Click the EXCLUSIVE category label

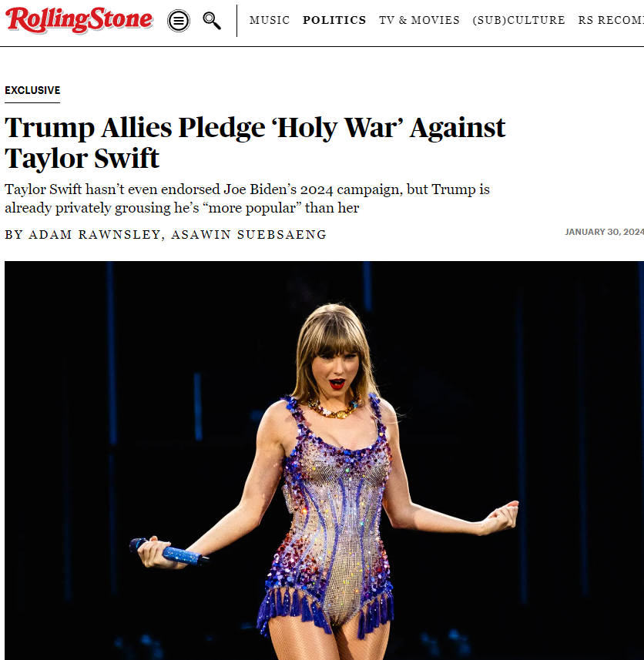(x=32, y=91)
